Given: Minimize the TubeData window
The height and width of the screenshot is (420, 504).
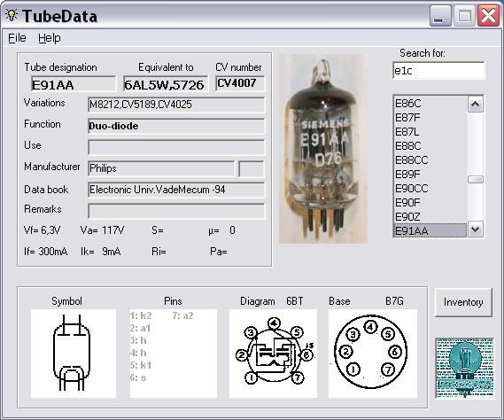Looking at the screenshot, I should (440, 16).
